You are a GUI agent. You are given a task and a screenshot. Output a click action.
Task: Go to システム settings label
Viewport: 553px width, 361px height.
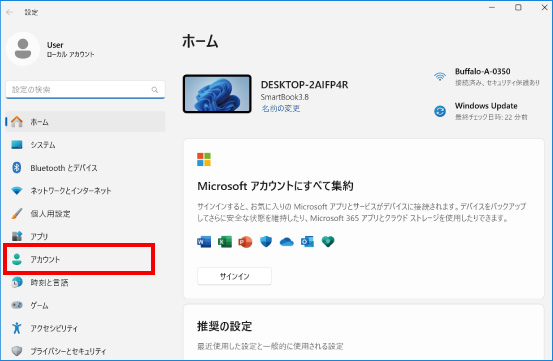click(43, 145)
